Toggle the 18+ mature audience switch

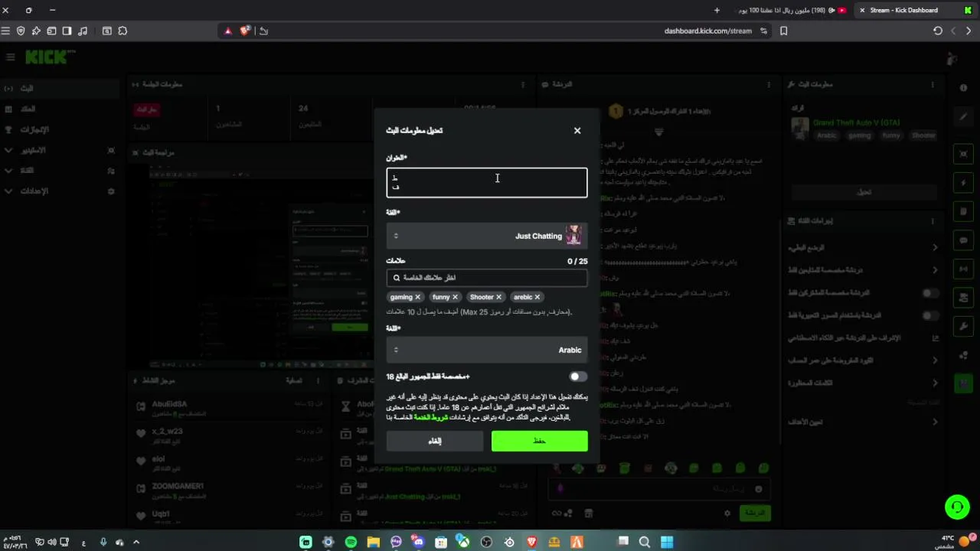coord(578,377)
